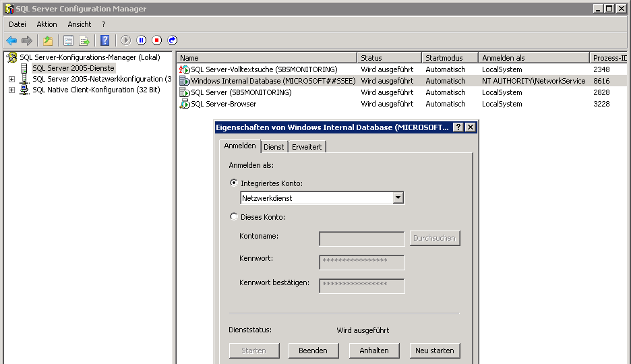Open the Aktion menu
The width and height of the screenshot is (631, 364).
[x=47, y=24]
